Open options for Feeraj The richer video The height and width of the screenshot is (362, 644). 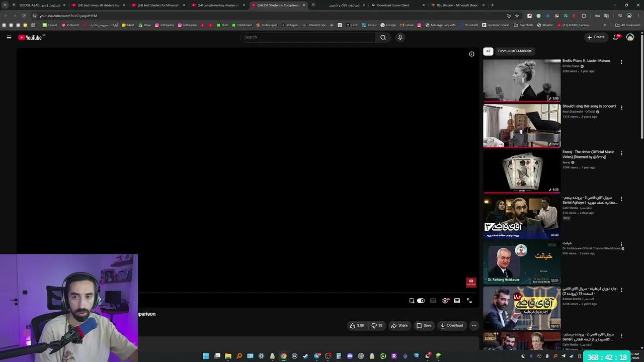(621, 153)
